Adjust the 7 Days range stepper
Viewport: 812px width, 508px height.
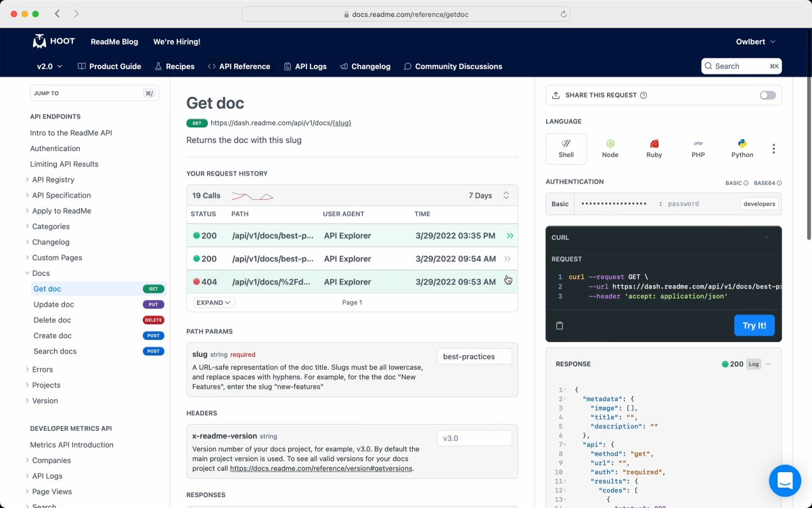[x=507, y=195]
